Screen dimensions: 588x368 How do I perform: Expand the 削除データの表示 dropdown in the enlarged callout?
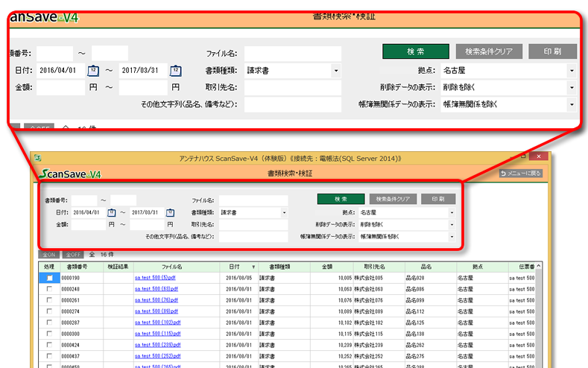tap(571, 88)
